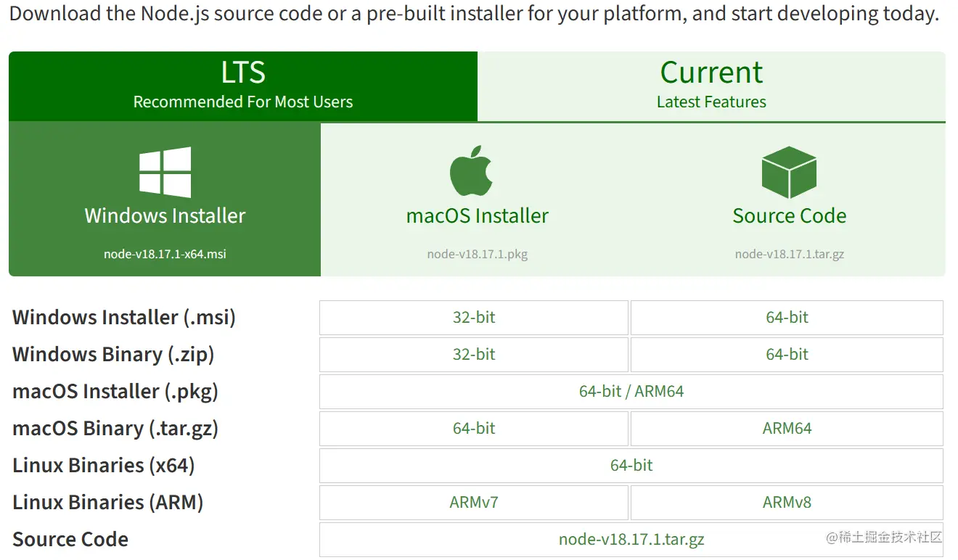Image resolution: width=958 pixels, height=560 pixels.
Task: Click the 'Latest Features' subtitle
Action: pyautogui.click(x=711, y=102)
